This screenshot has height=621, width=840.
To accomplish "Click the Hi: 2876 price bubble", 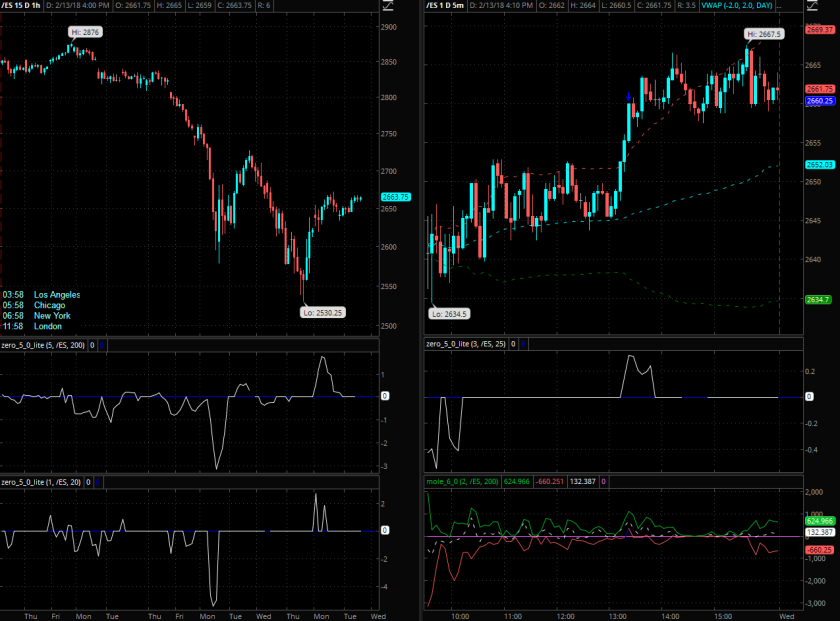I will [x=85, y=33].
